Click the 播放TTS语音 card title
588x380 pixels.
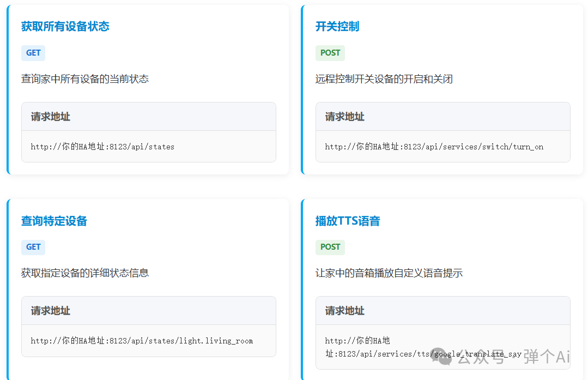[x=347, y=221]
